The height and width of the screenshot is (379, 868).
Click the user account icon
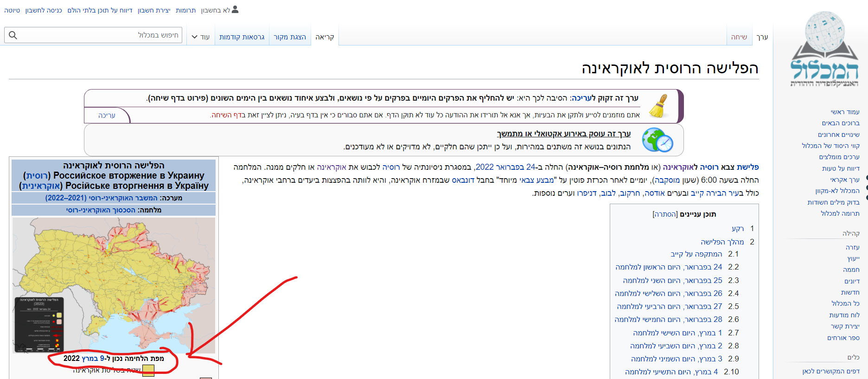pyautogui.click(x=235, y=9)
